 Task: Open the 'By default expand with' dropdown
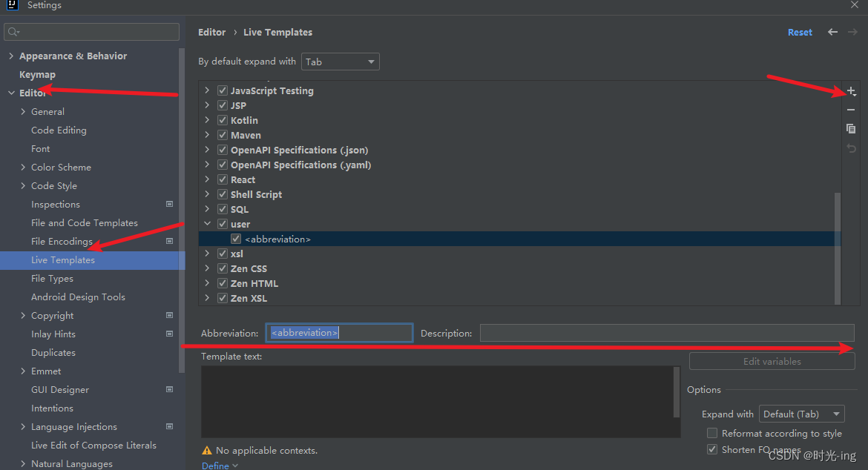click(340, 62)
